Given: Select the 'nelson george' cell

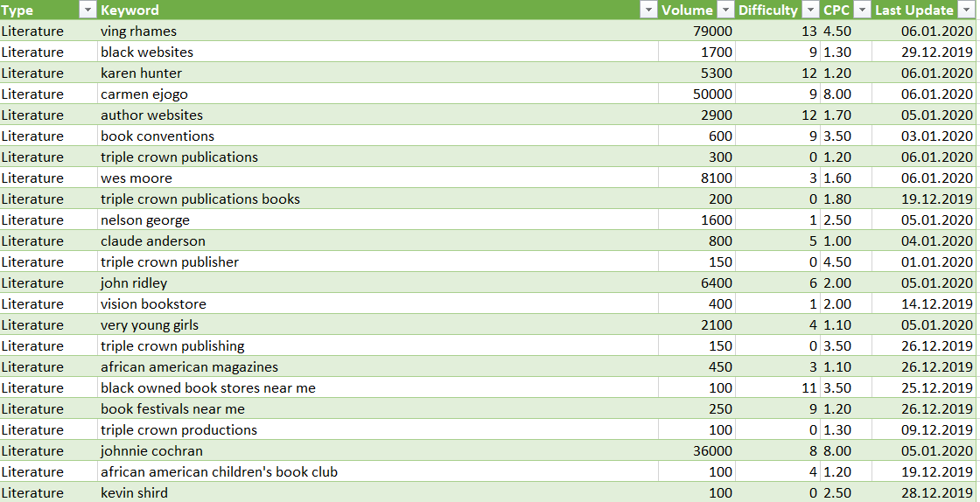Looking at the screenshot, I should tap(377, 220).
